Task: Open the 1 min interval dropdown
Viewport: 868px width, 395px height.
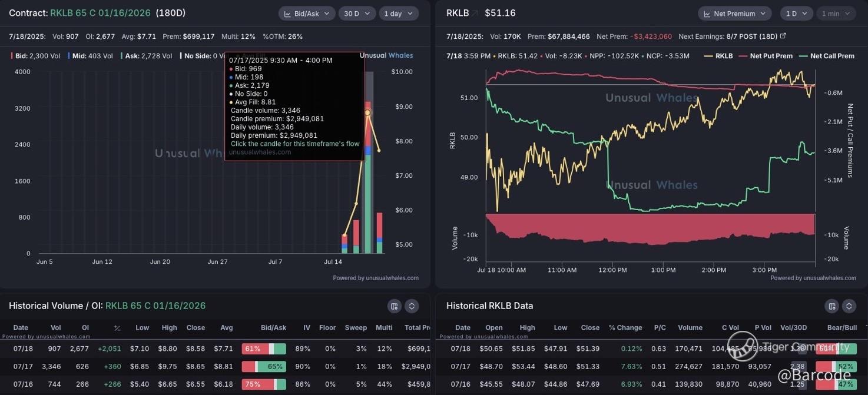Action: 835,14
